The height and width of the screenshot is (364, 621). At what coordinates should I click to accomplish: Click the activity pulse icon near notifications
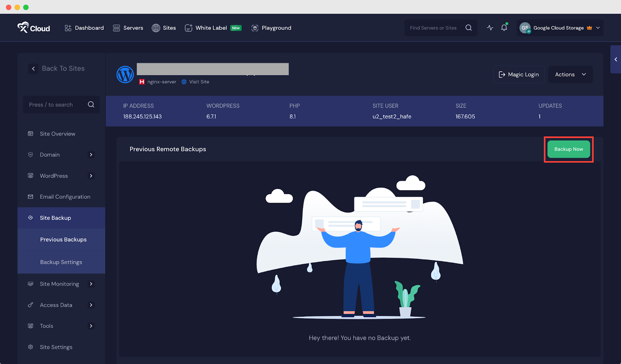pos(490,28)
